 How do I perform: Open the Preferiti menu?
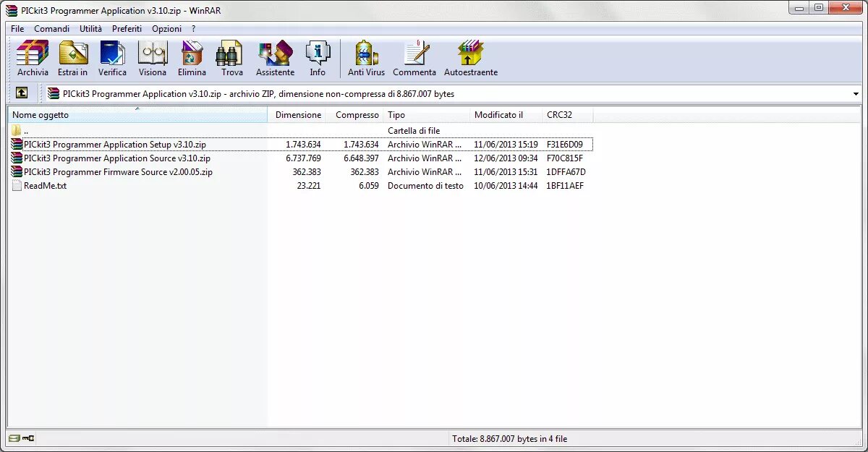pos(127,28)
